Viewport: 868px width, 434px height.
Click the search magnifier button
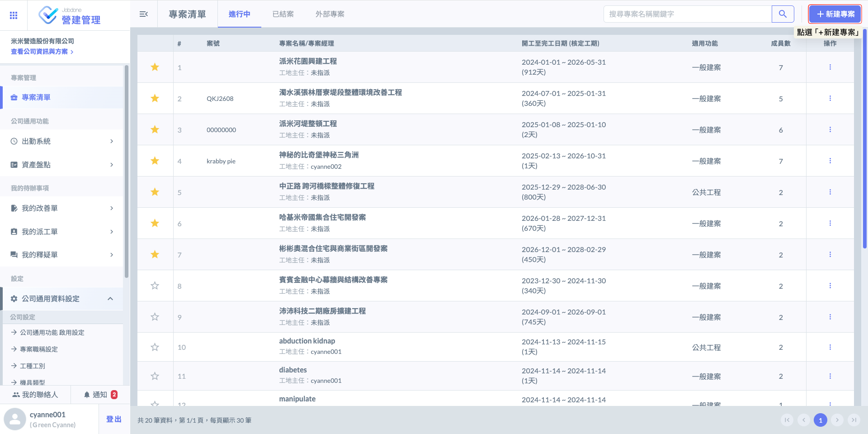(783, 14)
